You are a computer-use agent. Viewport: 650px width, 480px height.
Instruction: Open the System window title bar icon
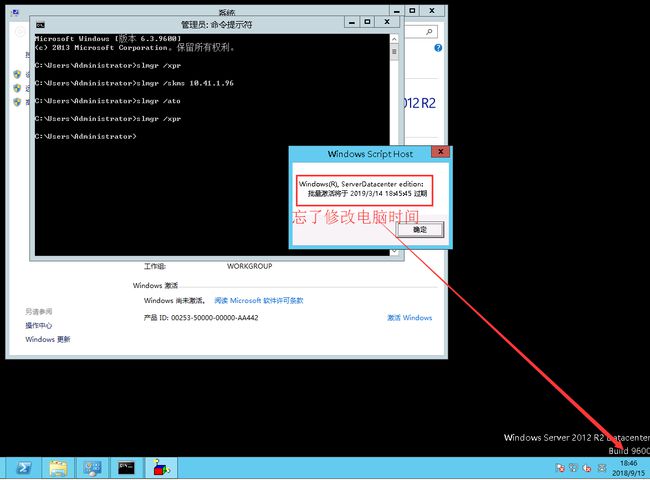tap(15, 12)
